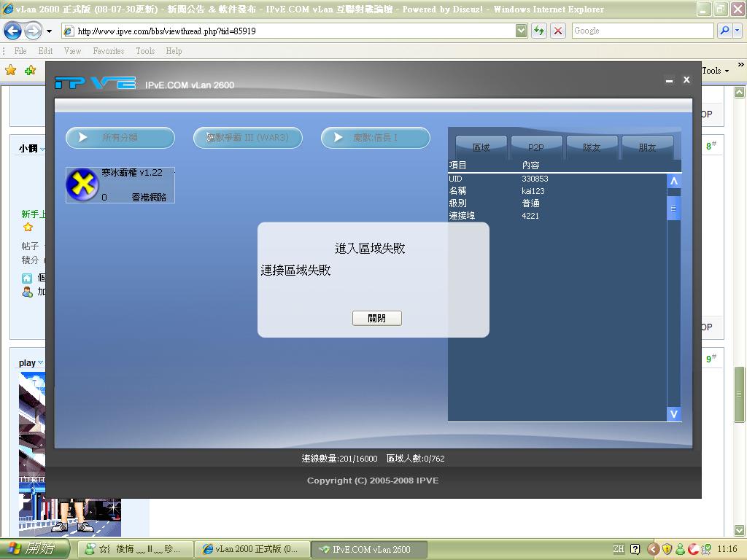
Task: Open the Edit menu
Action: pyautogui.click(x=45, y=51)
